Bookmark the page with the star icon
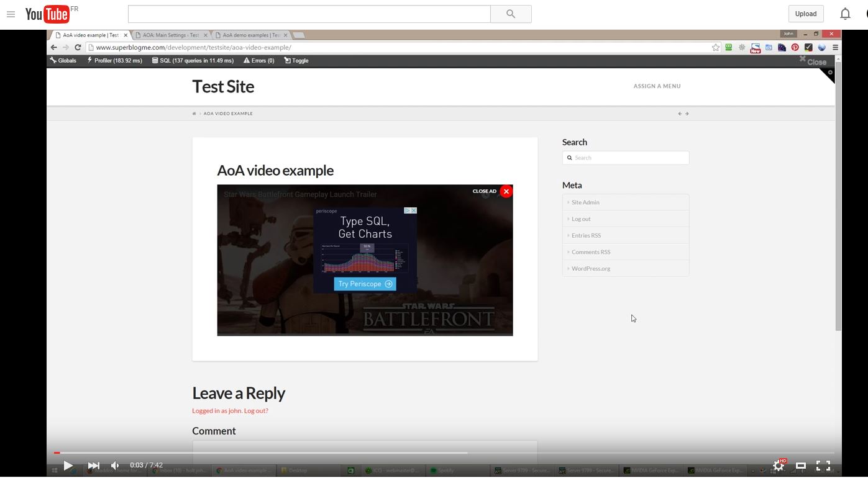868x478 pixels. pos(716,47)
